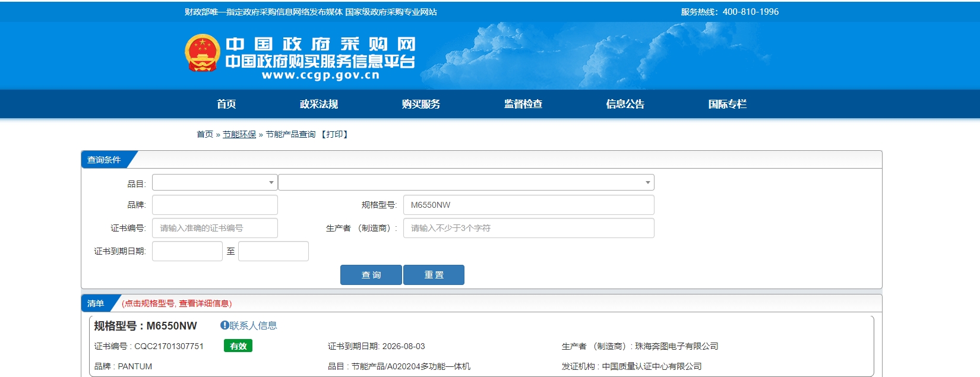Click the 首页 breadcrumb link
Image resolution: width=980 pixels, height=377 pixels.
tap(205, 134)
